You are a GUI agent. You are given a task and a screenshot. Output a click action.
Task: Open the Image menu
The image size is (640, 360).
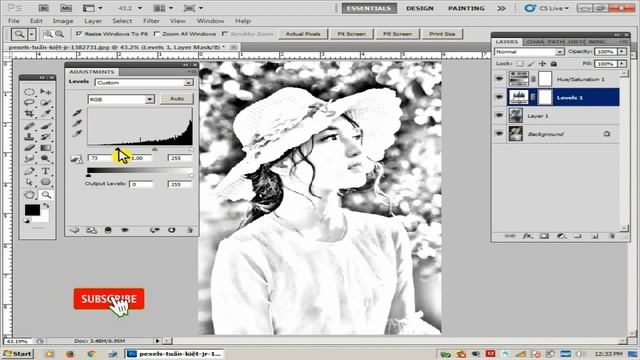coord(63,21)
